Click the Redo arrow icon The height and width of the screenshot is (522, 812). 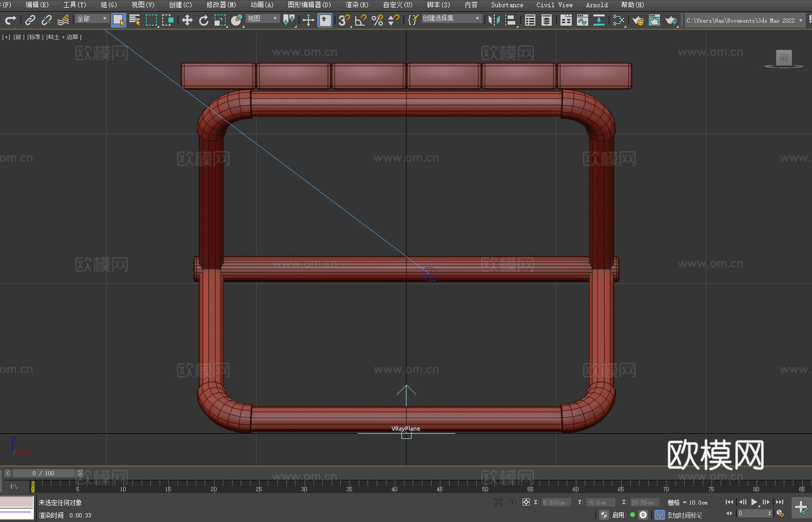[x=10, y=20]
